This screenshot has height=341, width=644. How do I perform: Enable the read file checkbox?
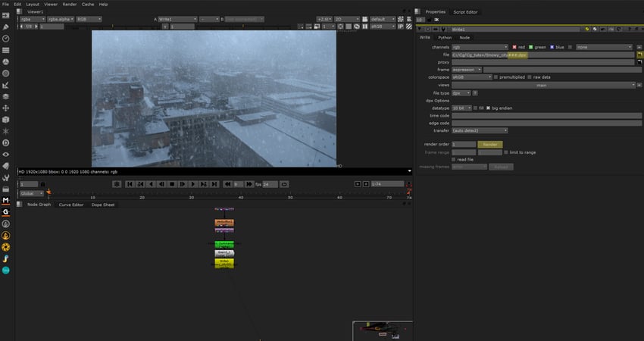pos(454,159)
